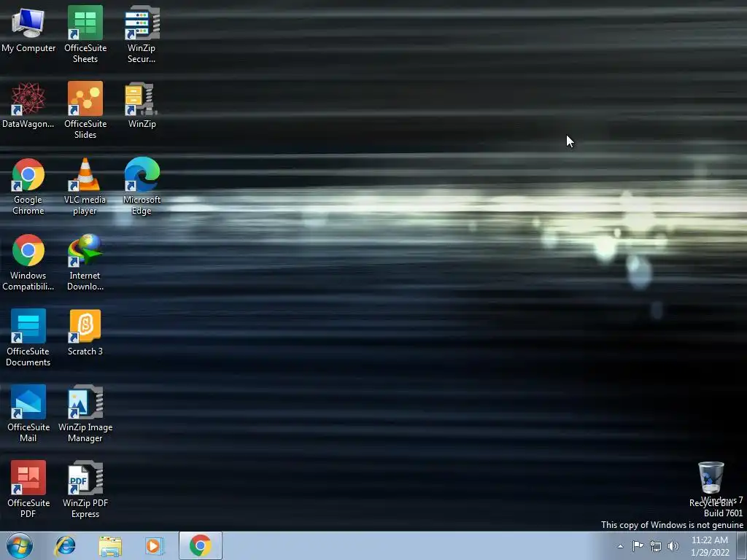Open the clock showing 11:22 AM
This screenshot has height=560, width=747.
tap(710, 546)
